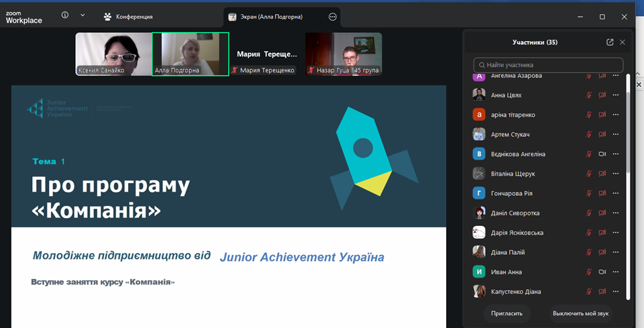The height and width of the screenshot is (328, 644).
Task: Click Выключить мой звук button
Action: 581,314
